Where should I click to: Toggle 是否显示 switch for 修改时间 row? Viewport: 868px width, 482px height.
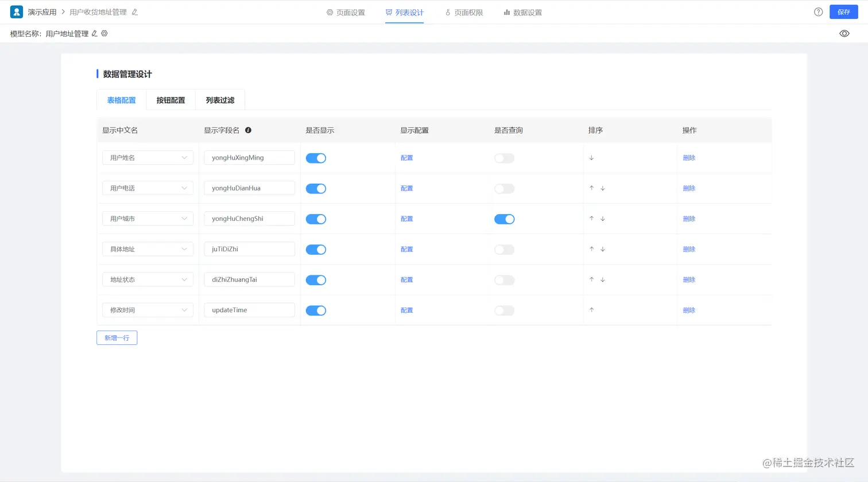[316, 310]
